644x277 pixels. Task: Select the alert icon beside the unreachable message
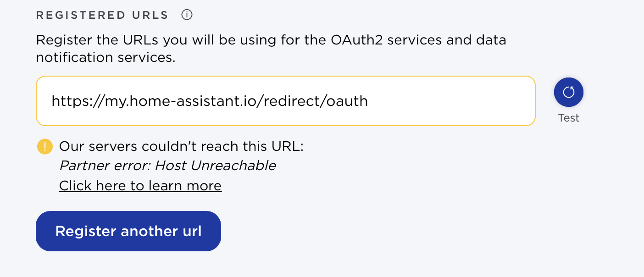click(x=44, y=147)
